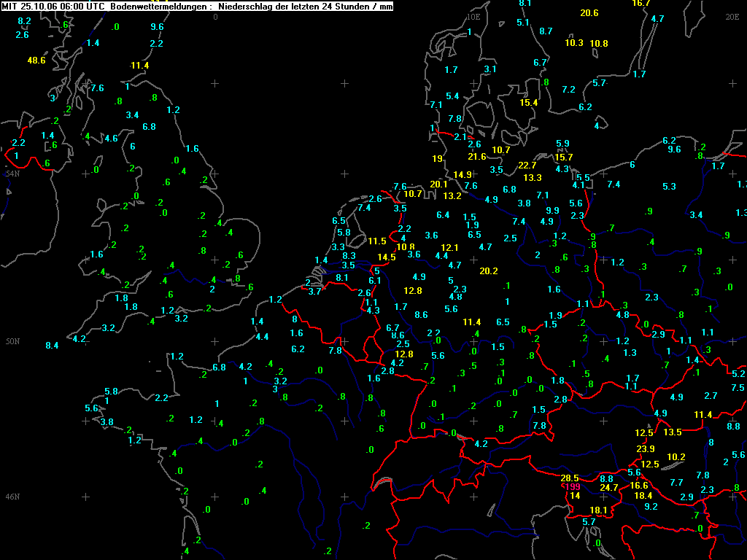Click the 10E longitude label
Image resolution: width=747 pixels, height=560 pixels.
(x=473, y=17)
